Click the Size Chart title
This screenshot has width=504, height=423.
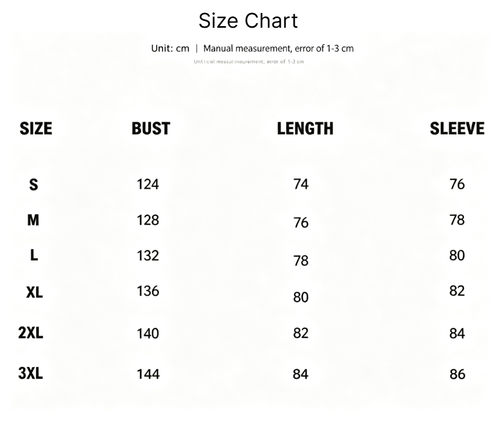pyautogui.click(x=248, y=21)
